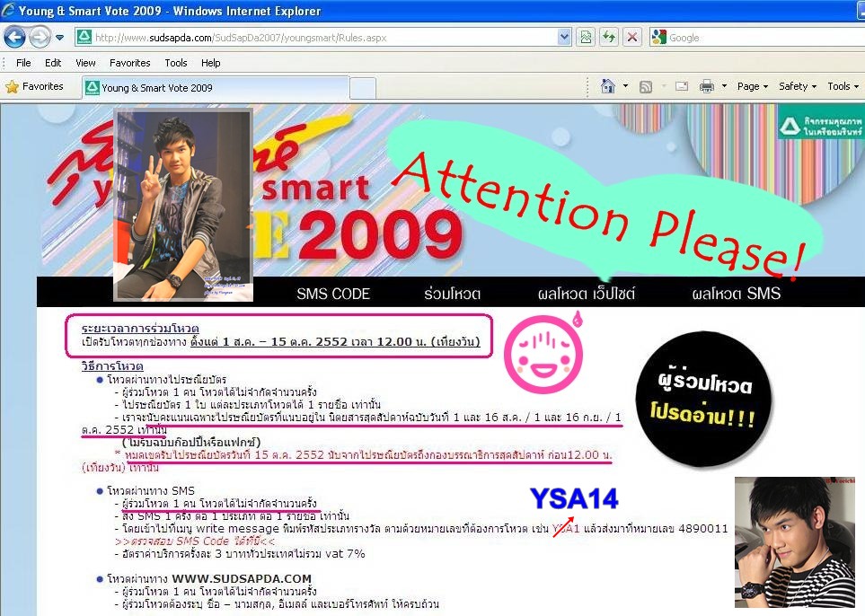Viewport: 865px width, 616px height.
Task: Open the SMS CODE page link
Action: [x=333, y=294]
